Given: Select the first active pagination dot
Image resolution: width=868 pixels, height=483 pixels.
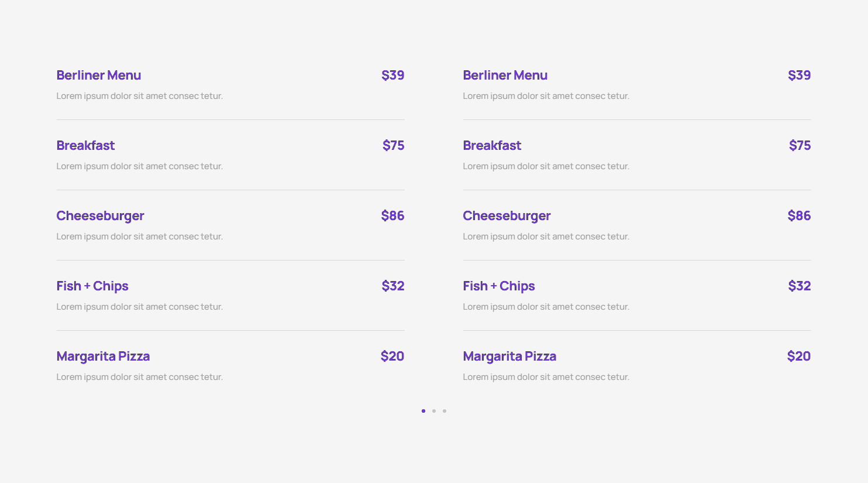Looking at the screenshot, I should [x=423, y=411].
